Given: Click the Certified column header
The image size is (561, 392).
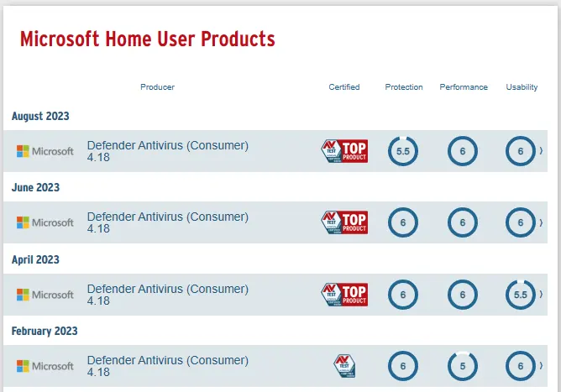Looking at the screenshot, I should coord(344,87).
